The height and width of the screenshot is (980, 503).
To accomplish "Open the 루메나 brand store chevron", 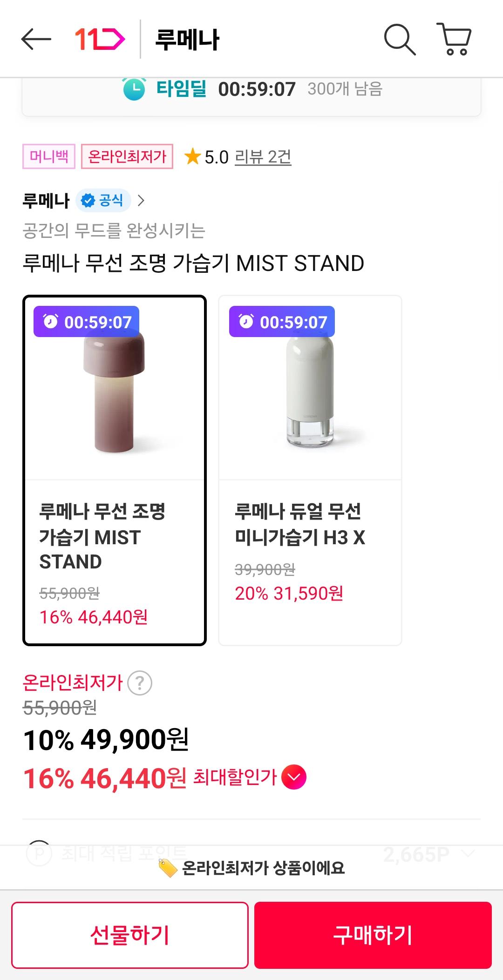I will tap(141, 201).
